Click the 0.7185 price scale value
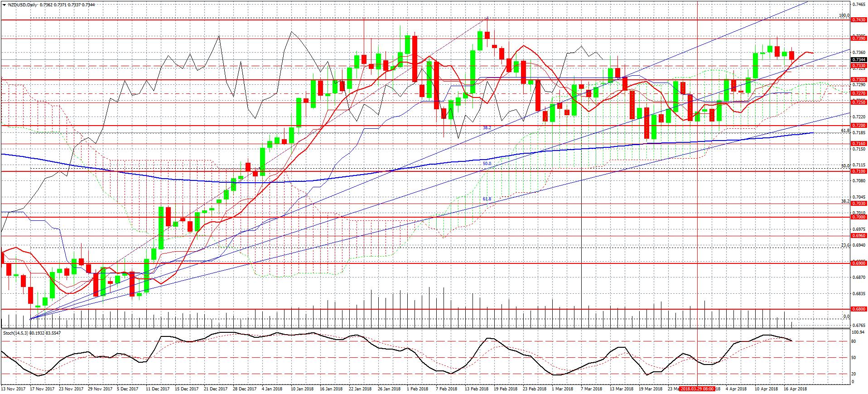The image size is (868, 394). tap(858, 132)
